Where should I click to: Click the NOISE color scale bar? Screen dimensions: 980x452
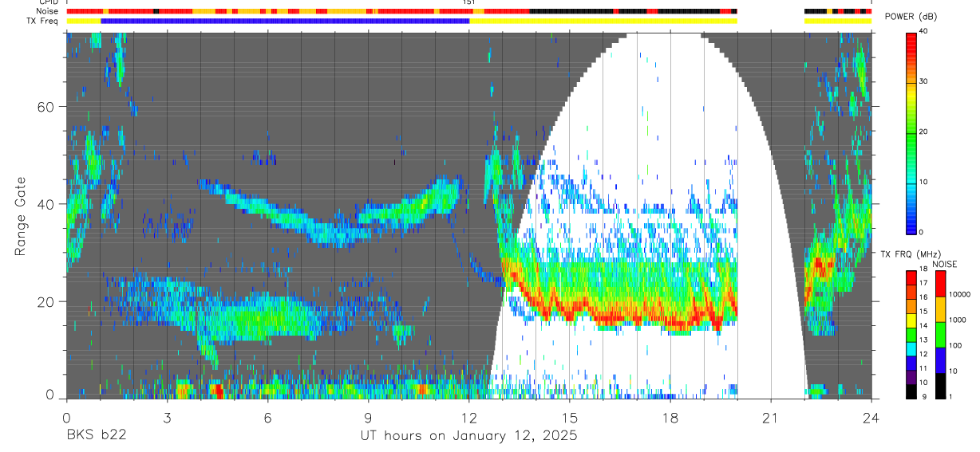click(x=940, y=333)
